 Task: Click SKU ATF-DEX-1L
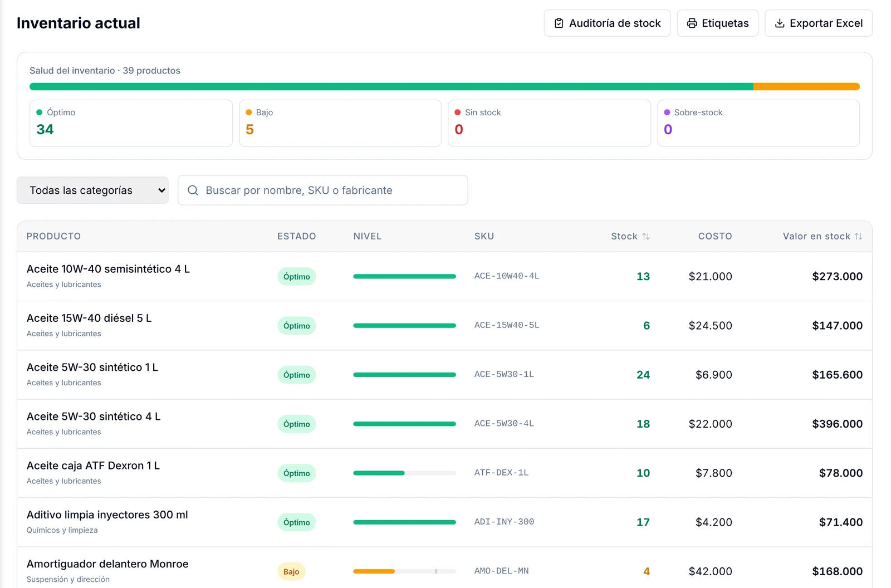click(x=501, y=473)
